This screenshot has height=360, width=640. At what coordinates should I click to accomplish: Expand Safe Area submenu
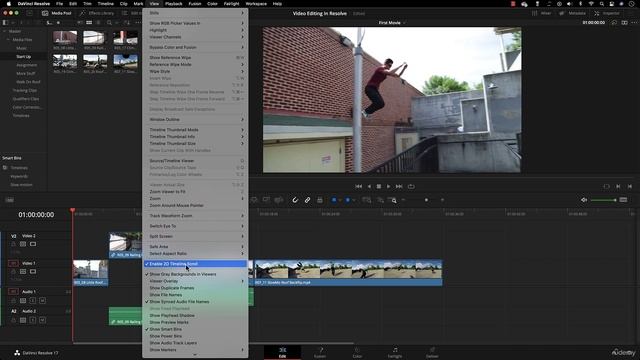click(195, 247)
